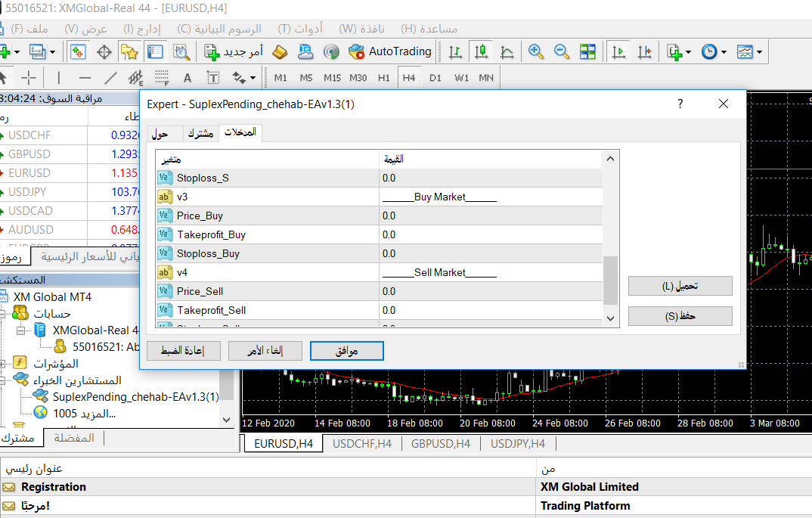Switch chart to Candlesticks style
The height and width of the screenshot is (518, 812).
(481, 51)
